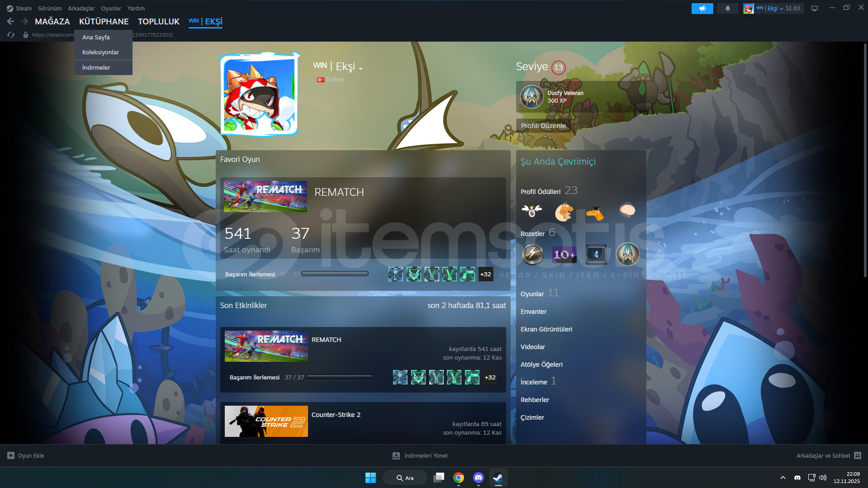Open Windows Start menu

click(x=370, y=478)
